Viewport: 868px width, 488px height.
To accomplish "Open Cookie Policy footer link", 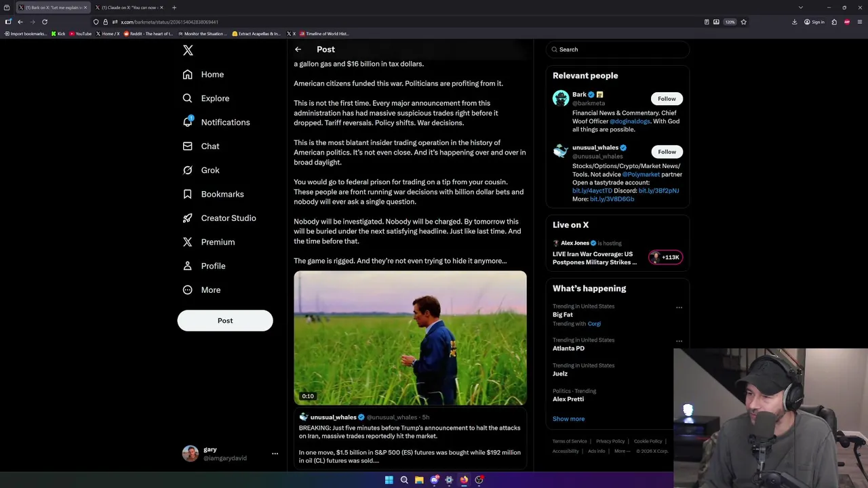I will 648,441.
